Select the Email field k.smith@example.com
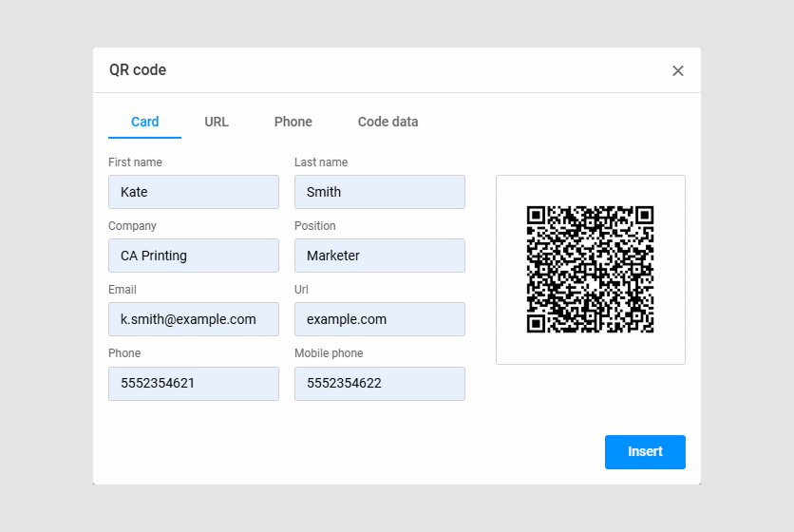794x532 pixels. (194, 319)
